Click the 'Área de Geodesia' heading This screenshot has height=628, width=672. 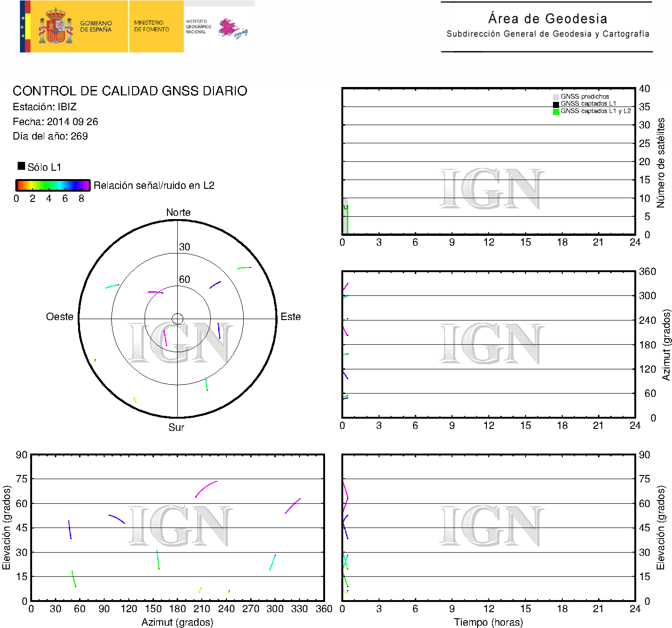(547, 19)
